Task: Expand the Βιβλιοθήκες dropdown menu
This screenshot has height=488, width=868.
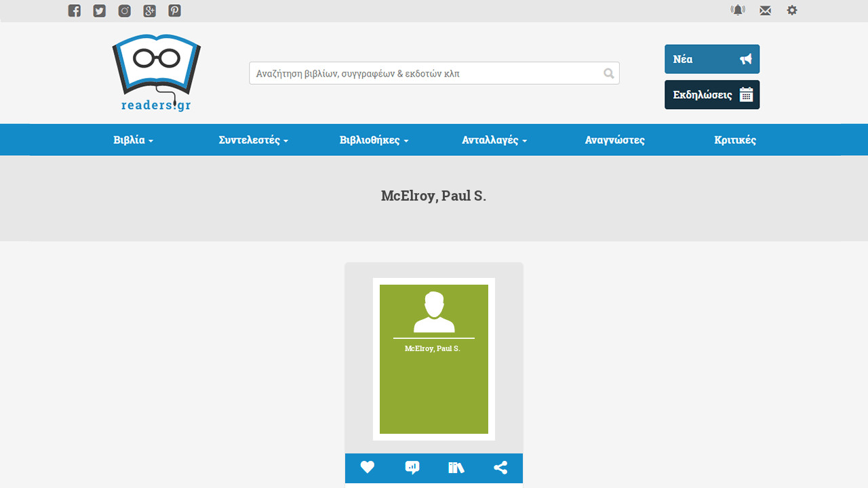Action: pos(374,140)
